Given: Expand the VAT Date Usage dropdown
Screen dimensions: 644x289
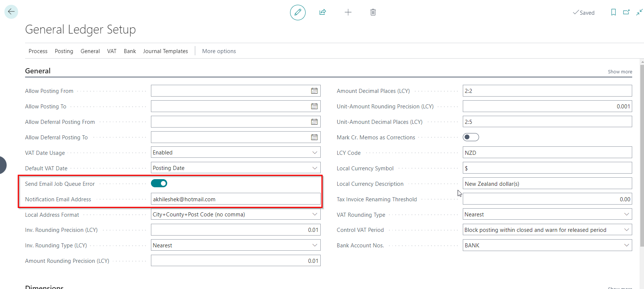Looking at the screenshot, I should coord(314,153).
